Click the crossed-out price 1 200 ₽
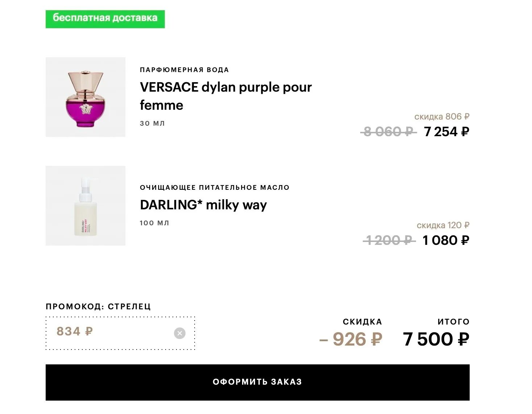This screenshot has height=414, width=532. coord(388,241)
